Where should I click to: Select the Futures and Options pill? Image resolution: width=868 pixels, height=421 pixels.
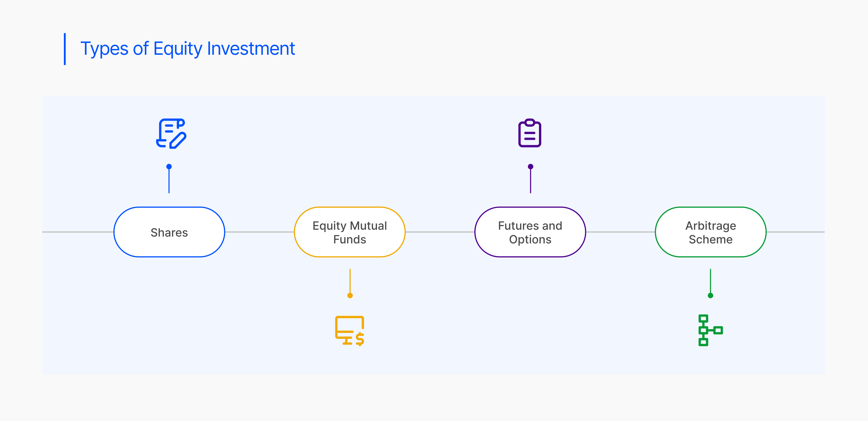coord(530,232)
